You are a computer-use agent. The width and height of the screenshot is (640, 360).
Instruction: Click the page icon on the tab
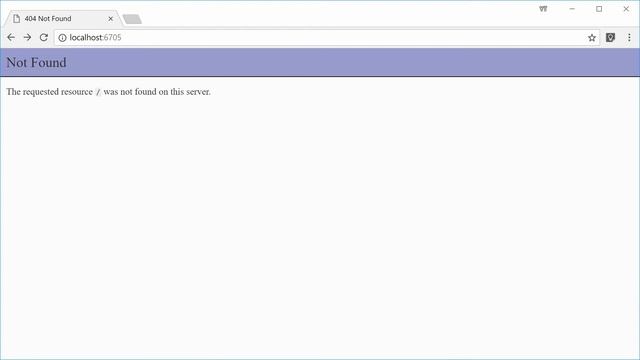(x=16, y=19)
